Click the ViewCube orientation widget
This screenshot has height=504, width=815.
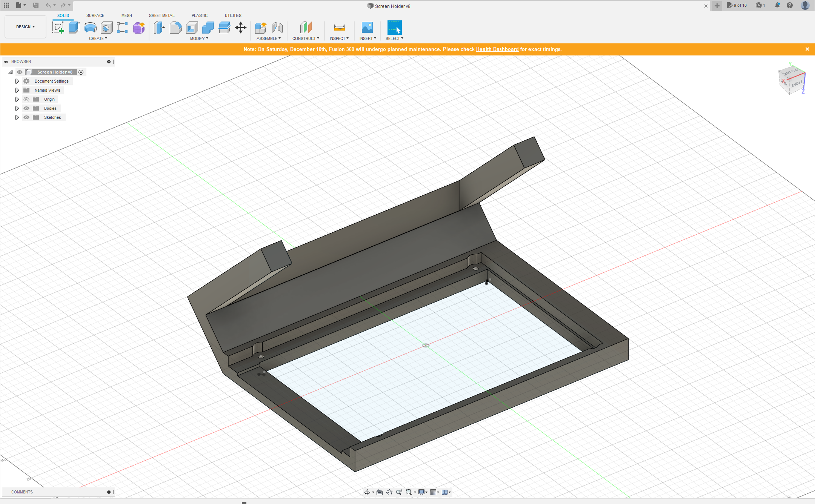click(792, 80)
